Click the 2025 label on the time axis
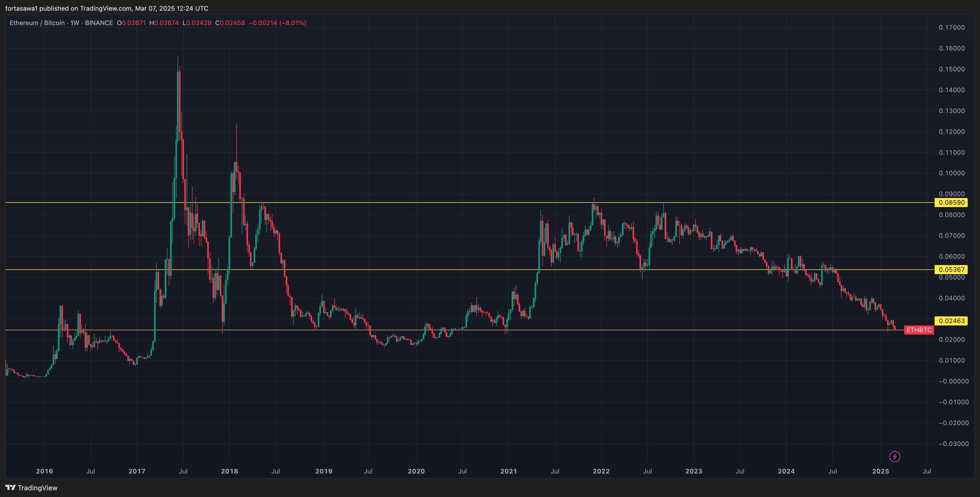Viewport: 980px width, 497px height. (880, 471)
